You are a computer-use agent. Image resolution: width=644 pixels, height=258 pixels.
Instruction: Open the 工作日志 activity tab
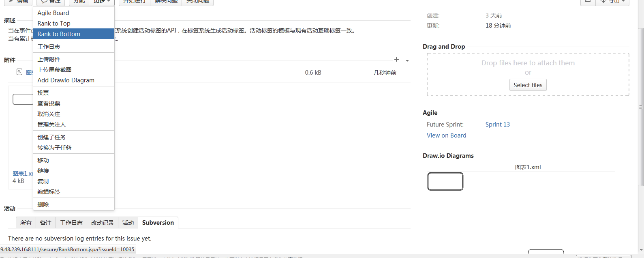coord(71,223)
